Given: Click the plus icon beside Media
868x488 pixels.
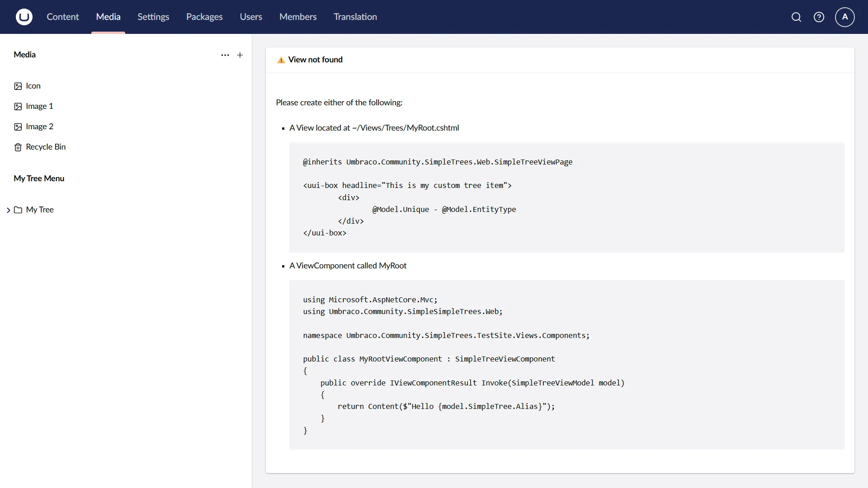Looking at the screenshot, I should [240, 55].
